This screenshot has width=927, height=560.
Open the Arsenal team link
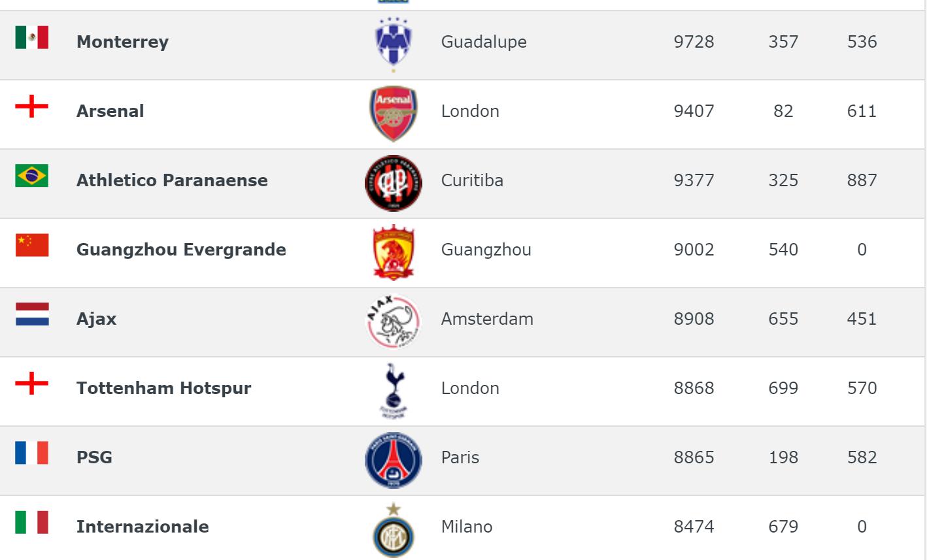pos(110,111)
